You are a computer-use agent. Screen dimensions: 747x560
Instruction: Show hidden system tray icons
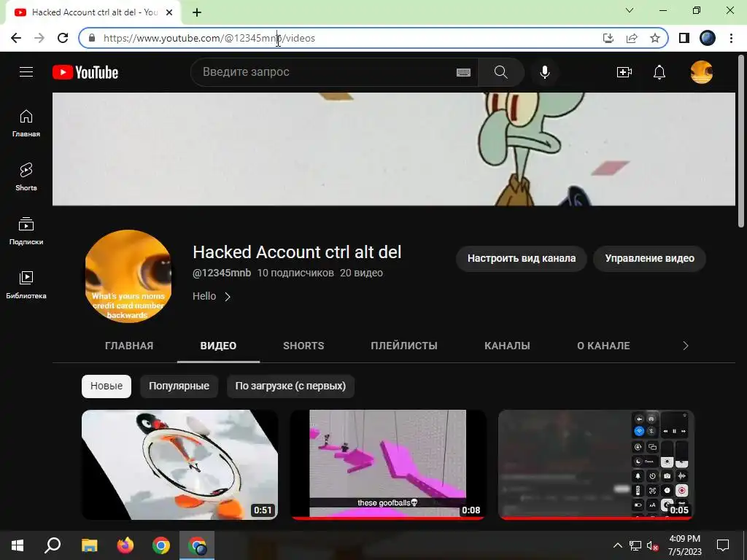[617, 545]
